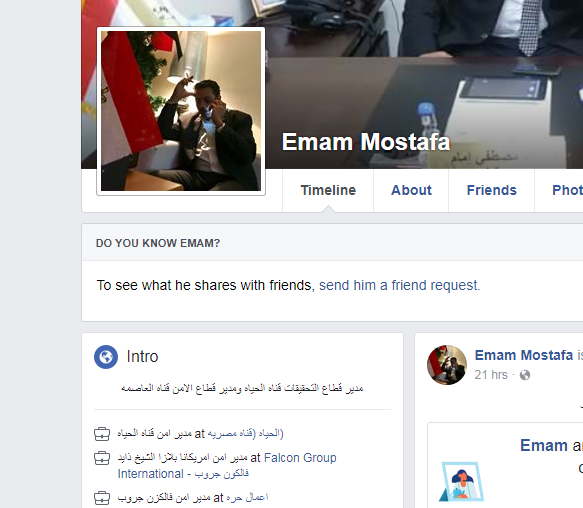This screenshot has height=508, width=583.
Task: Open the Arabic workplace link after 'at' in first entry
Action: click(x=245, y=434)
